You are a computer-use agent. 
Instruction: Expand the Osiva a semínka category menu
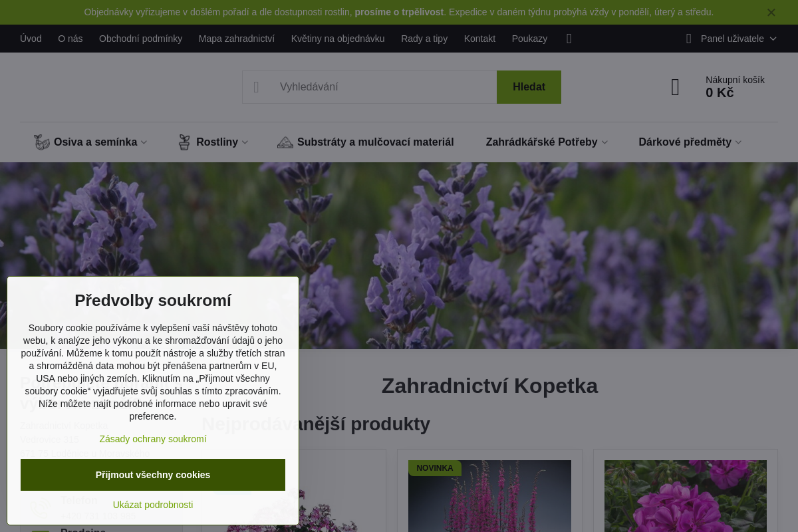tap(100, 142)
